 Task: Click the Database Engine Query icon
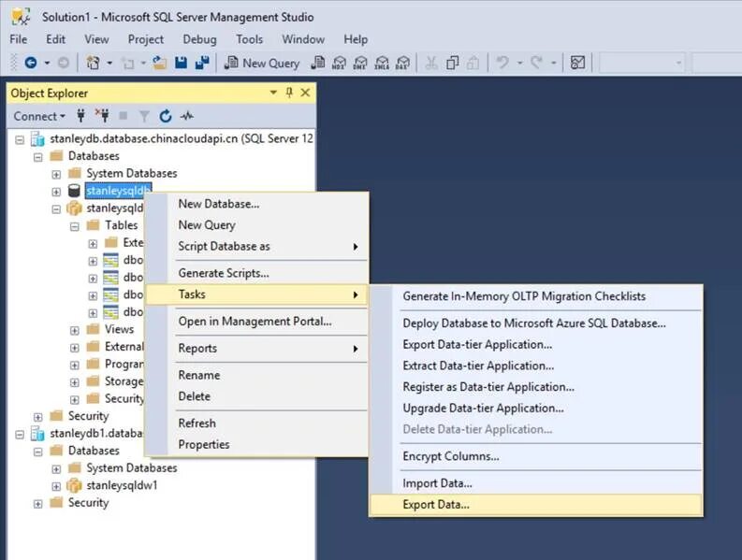tap(318, 63)
